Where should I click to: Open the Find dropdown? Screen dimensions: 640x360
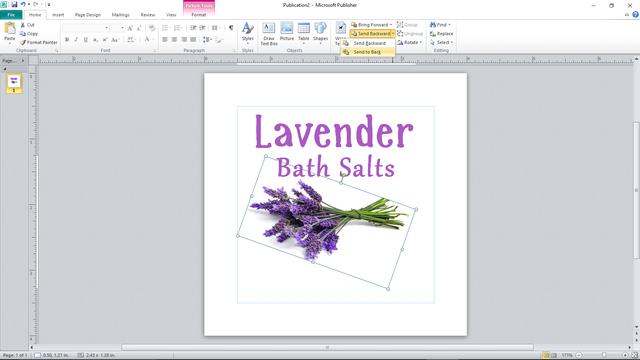coord(440,25)
